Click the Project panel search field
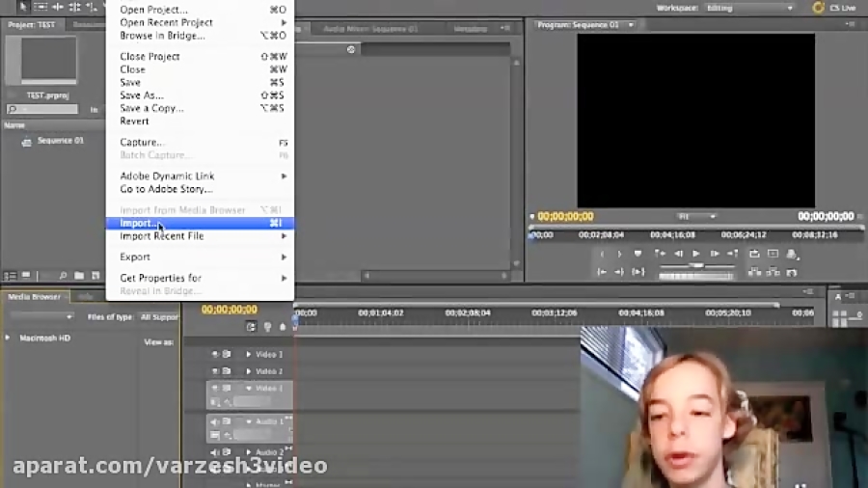Viewport: 868px width, 488px height. click(x=42, y=110)
